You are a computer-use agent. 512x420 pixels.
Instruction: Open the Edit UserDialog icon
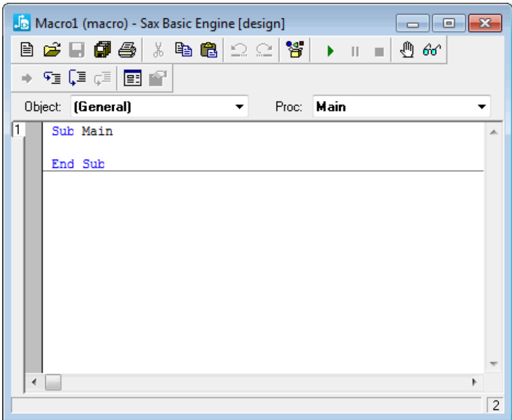[x=133, y=79]
